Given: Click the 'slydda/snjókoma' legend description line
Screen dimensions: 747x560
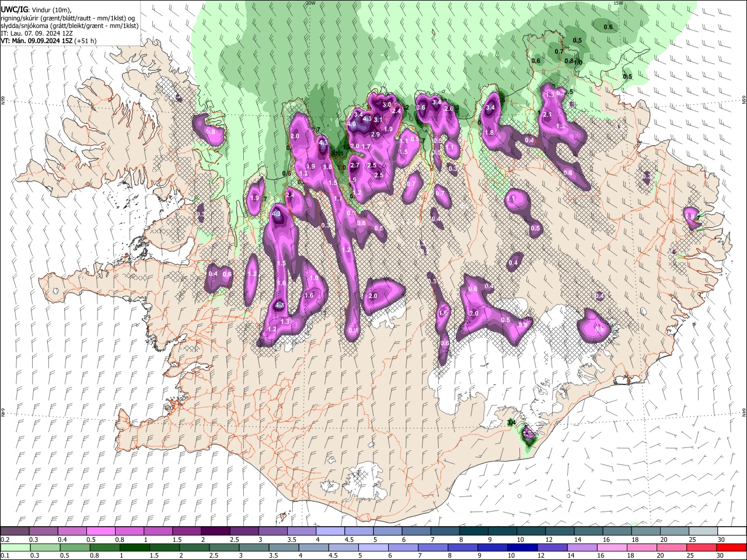Looking at the screenshot, I should (70, 26).
